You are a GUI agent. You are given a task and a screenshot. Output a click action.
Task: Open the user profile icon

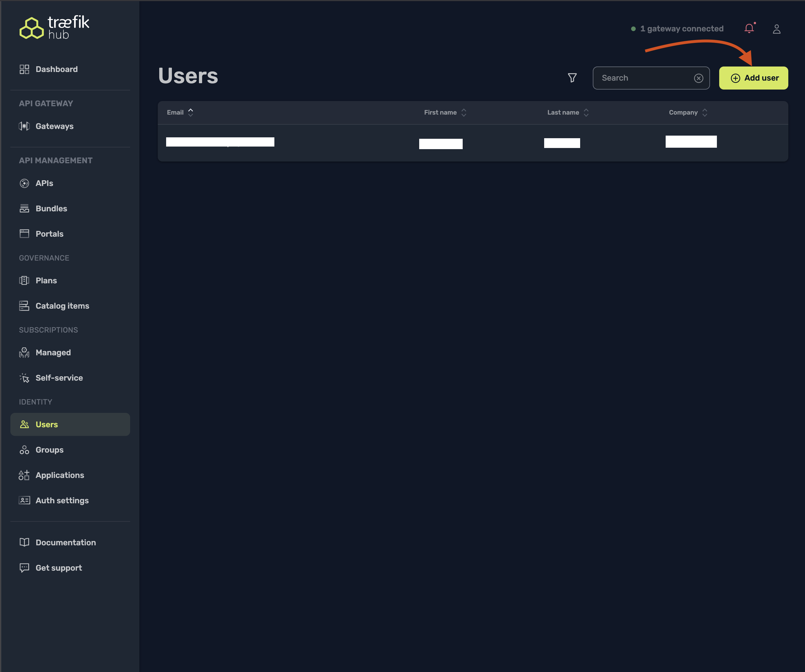click(776, 29)
